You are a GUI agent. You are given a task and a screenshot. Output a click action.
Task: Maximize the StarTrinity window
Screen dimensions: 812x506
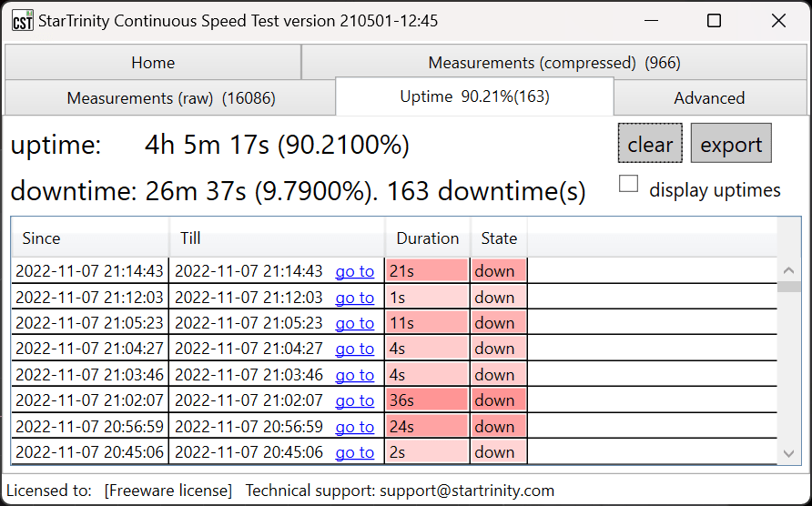714,21
